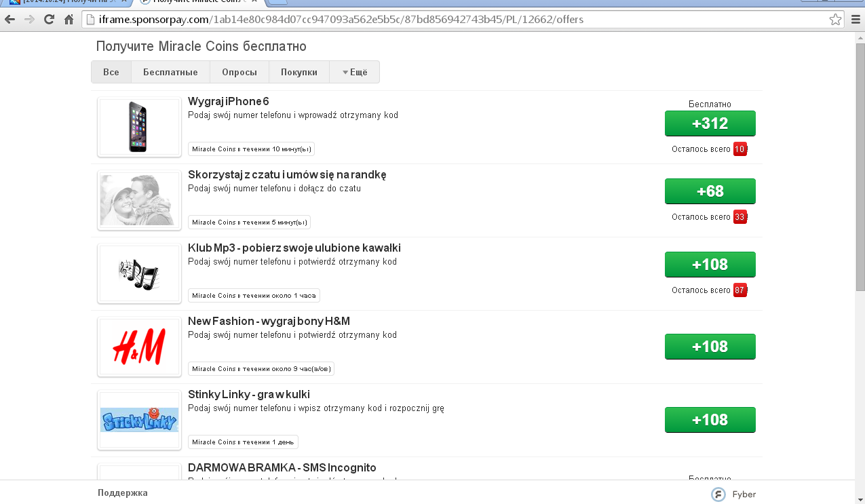
Task: Open the Chrome hamburger menu
Action: point(856,20)
